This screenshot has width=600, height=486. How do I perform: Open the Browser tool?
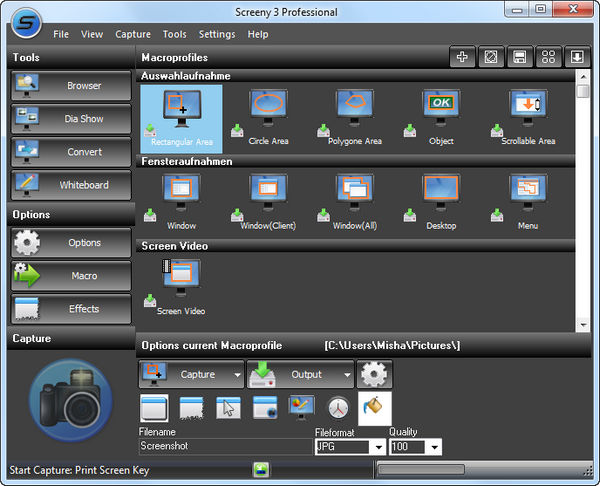point(71,86)
